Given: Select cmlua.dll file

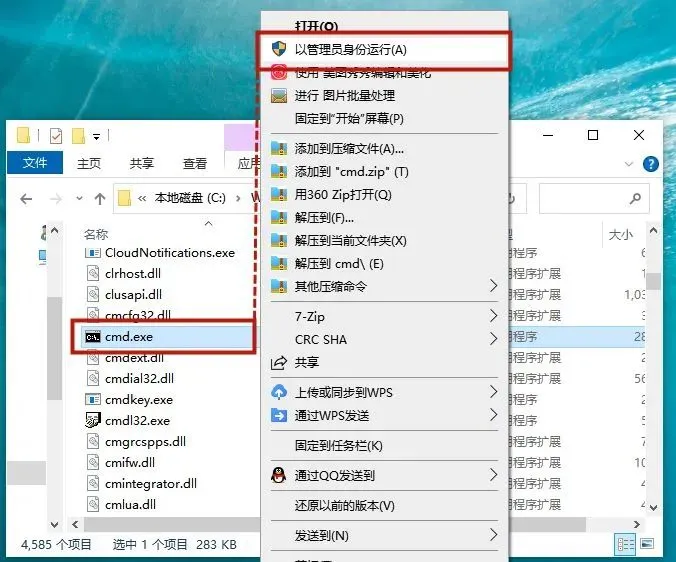Looking at the screenshot, I should click(x=131, y=505).
